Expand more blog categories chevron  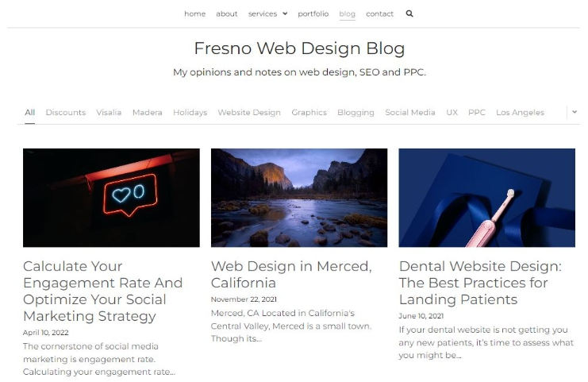pyautogui.click(x=574, y=112)
